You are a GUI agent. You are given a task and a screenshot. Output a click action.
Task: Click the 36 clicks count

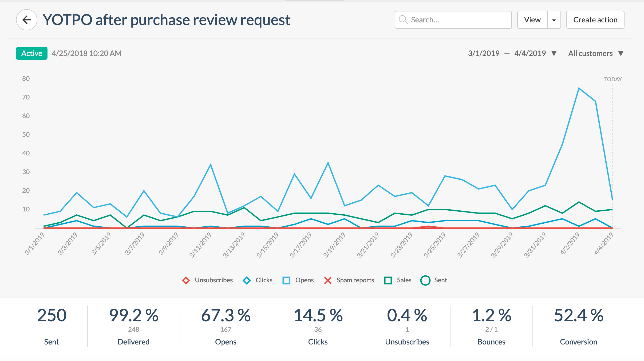[x=318, y=330]
